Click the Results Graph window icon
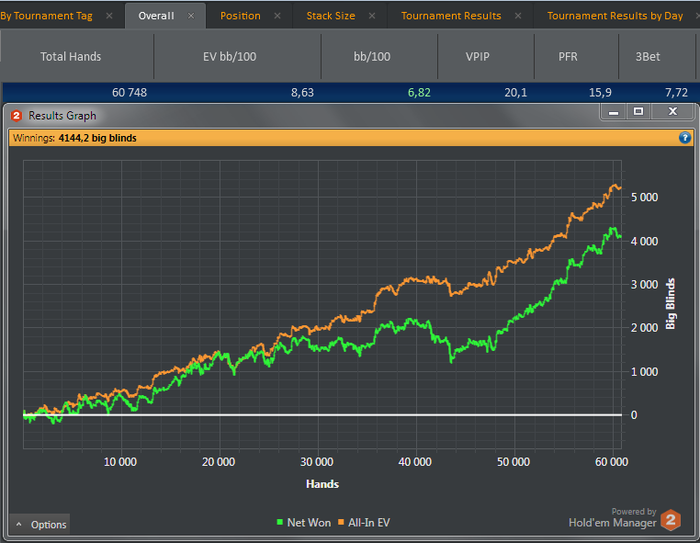700x543 pixels. point(17,116)
